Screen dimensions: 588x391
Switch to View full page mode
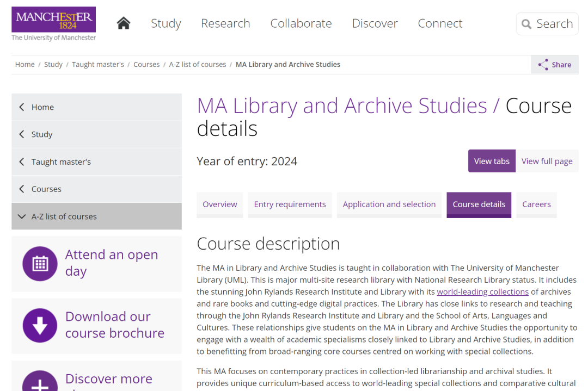pos(547,161)
